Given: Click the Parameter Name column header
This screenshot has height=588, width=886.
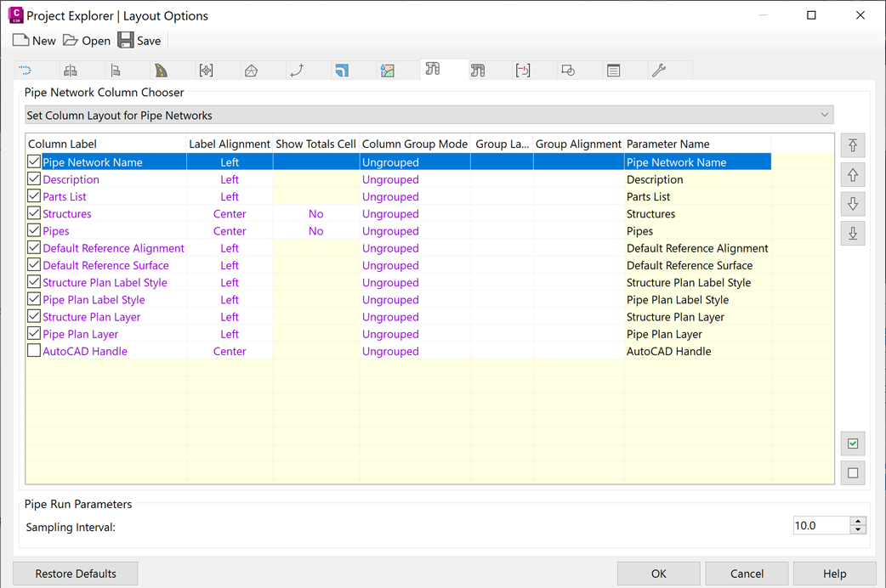Looking at the screenshot, I should tap(697, 144).
